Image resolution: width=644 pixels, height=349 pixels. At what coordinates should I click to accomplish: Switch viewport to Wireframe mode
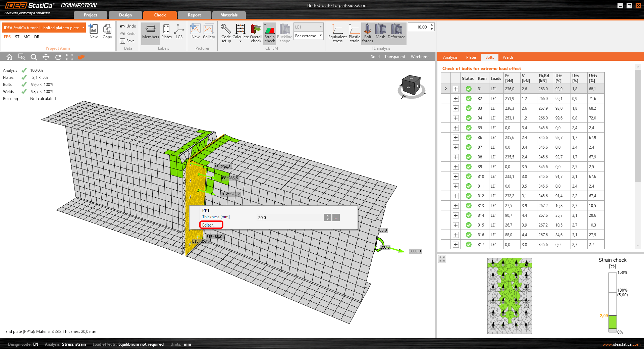[x=420, y=57]
